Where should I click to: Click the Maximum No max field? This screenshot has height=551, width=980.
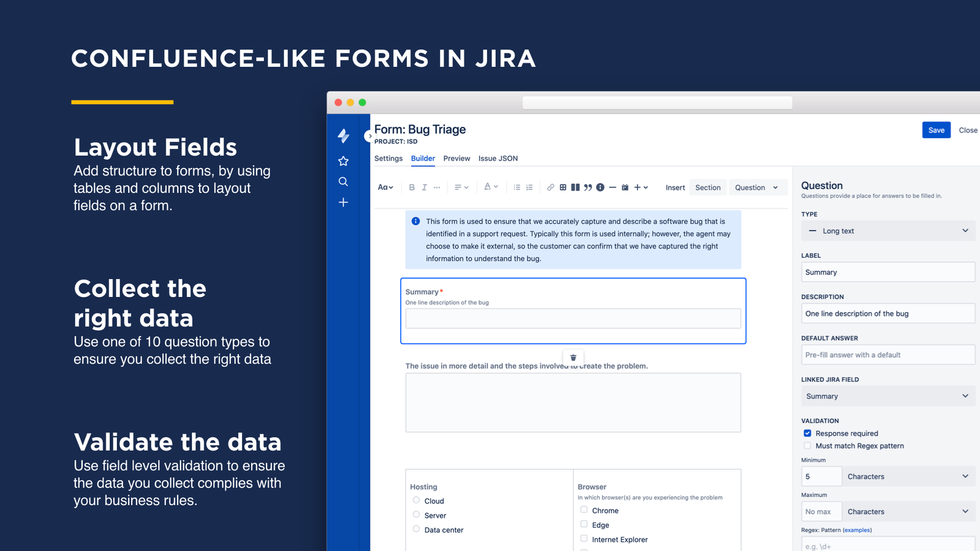(x=821, y=511)
